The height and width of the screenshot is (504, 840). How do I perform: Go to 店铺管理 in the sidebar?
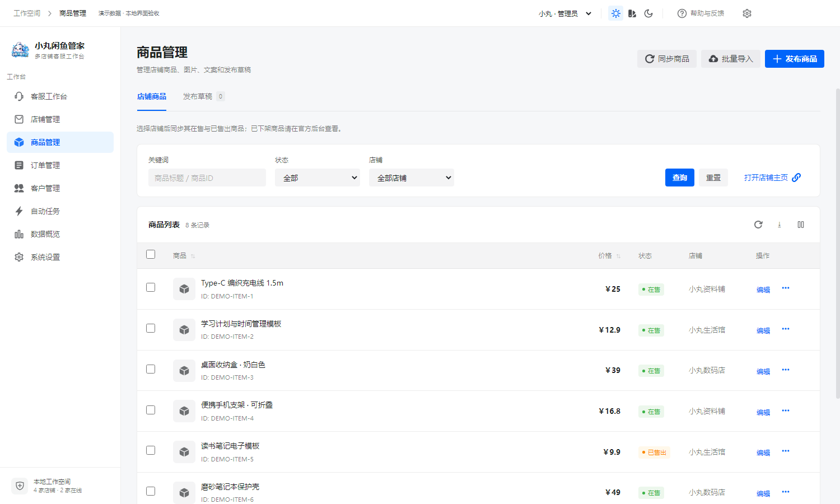pyautogui.click(x=60, y=119)
